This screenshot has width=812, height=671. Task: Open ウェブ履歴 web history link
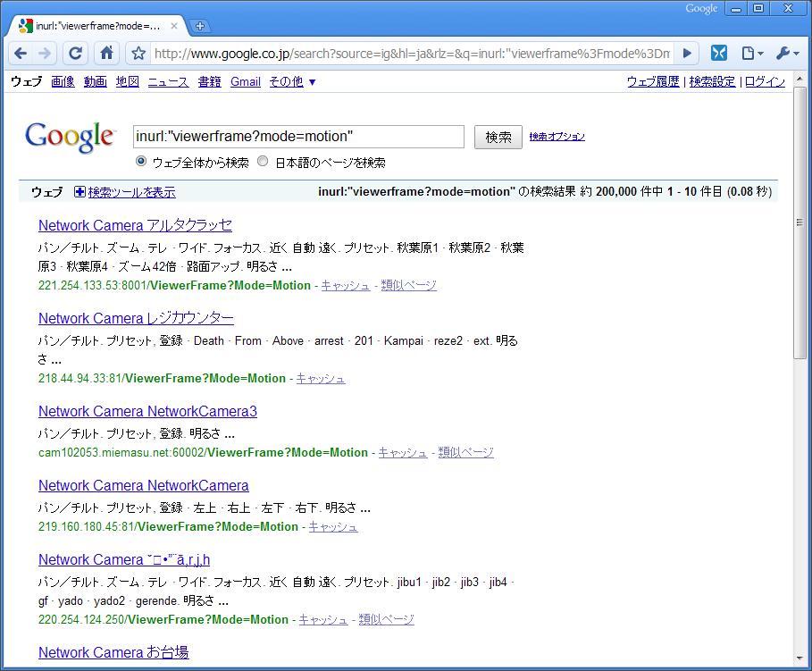pyautogui.click(x=653, y=81)
